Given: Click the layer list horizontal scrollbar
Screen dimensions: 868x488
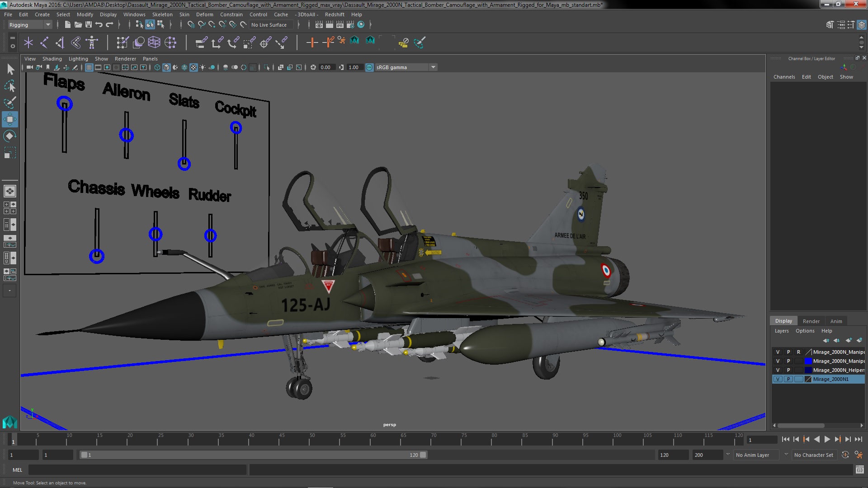Looking at the screenshot, I should 801,426.
